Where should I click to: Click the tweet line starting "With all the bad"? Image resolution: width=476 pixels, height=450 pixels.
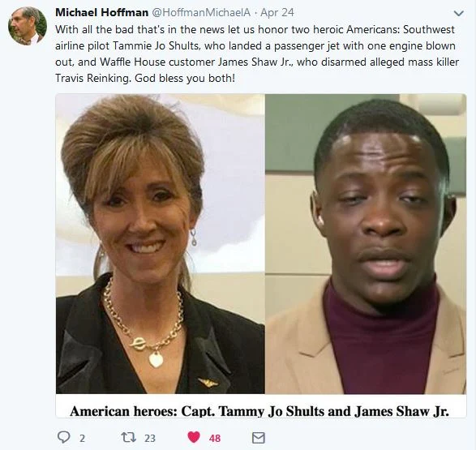(x=255, y=30)
